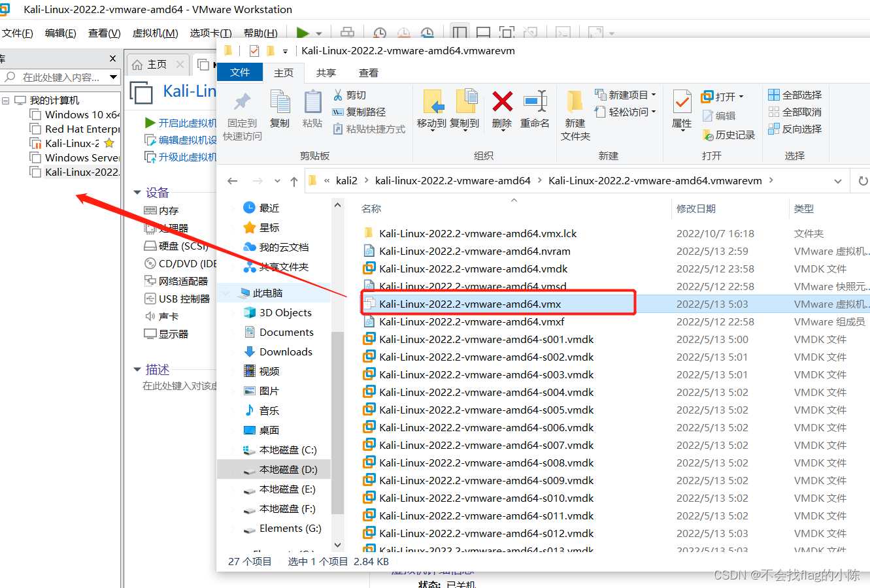Open the address bar history dropdown
The height and width of the screenshot is (588, 870).
click(838, 181)
